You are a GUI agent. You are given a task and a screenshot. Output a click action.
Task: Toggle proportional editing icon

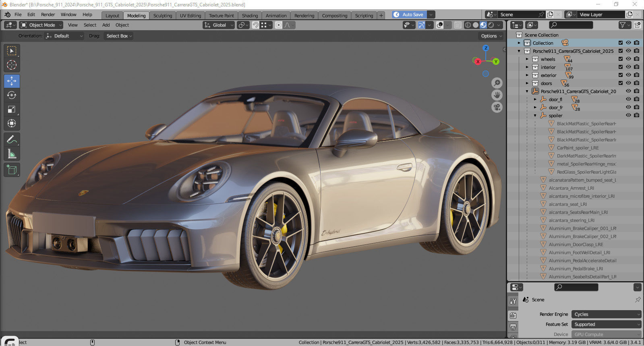click(279, 25)
